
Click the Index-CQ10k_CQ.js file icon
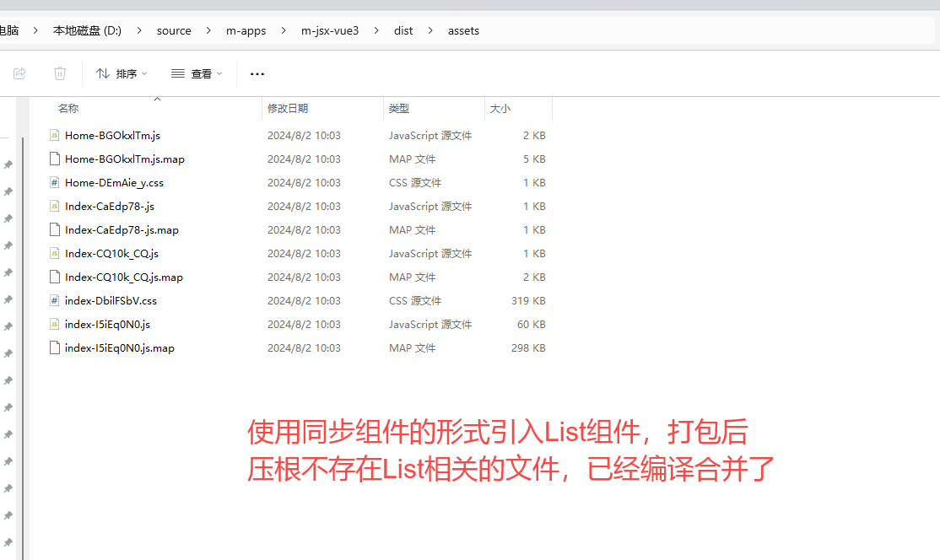(55, 253)
